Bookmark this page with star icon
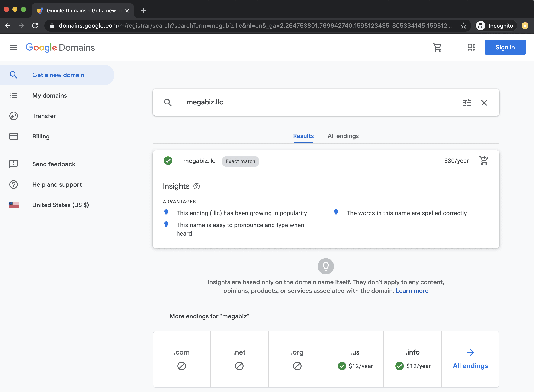This screenshot has height=392, width=534. pyautogui.click(x=463, y=26)
